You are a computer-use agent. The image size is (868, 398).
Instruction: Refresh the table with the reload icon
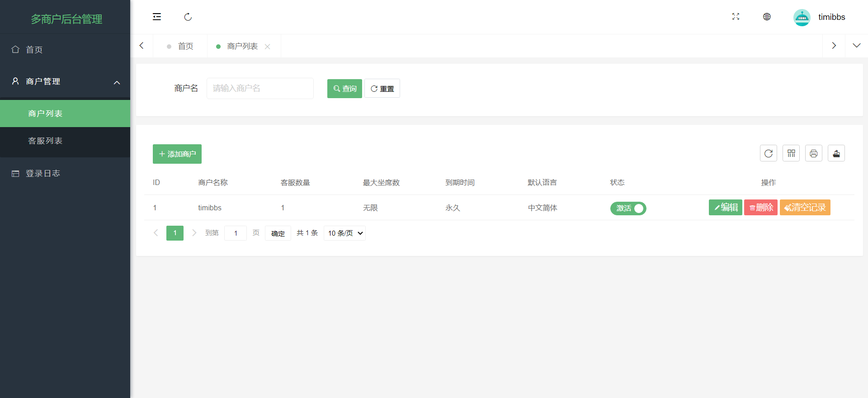tap(768, 153)
